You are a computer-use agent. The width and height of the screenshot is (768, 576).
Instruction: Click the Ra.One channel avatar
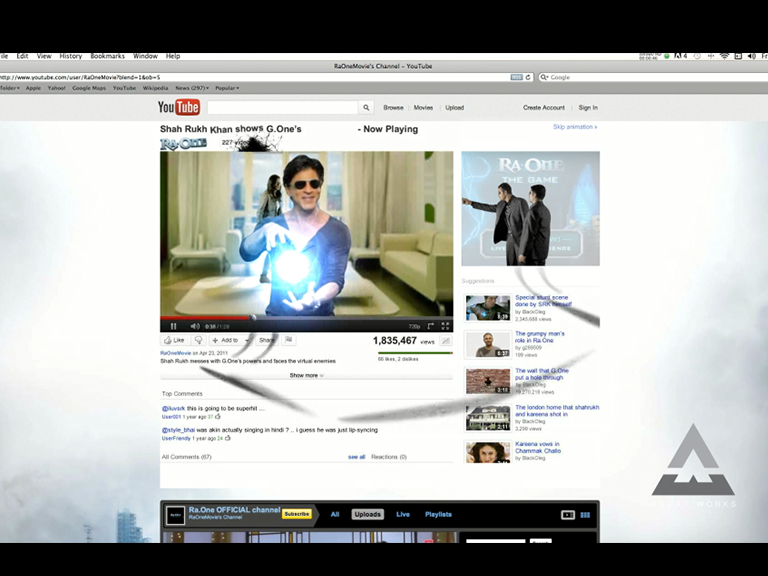pyautogui.click(x=175, y=515)
